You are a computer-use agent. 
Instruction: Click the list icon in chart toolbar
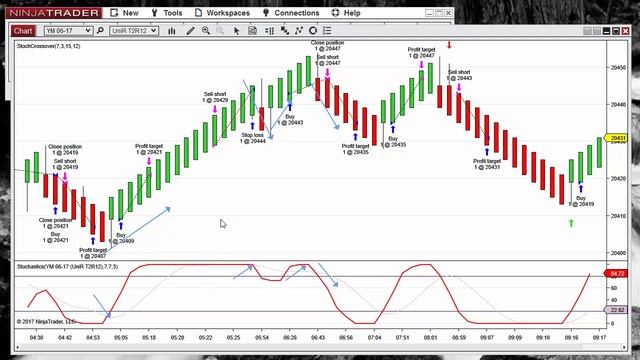[x=327, y=31]
